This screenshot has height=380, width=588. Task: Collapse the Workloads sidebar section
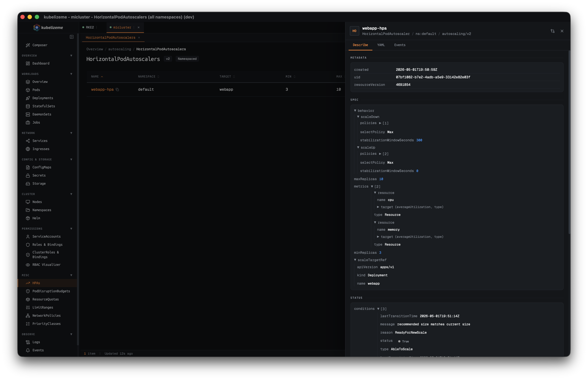click(x=71, y=74)
